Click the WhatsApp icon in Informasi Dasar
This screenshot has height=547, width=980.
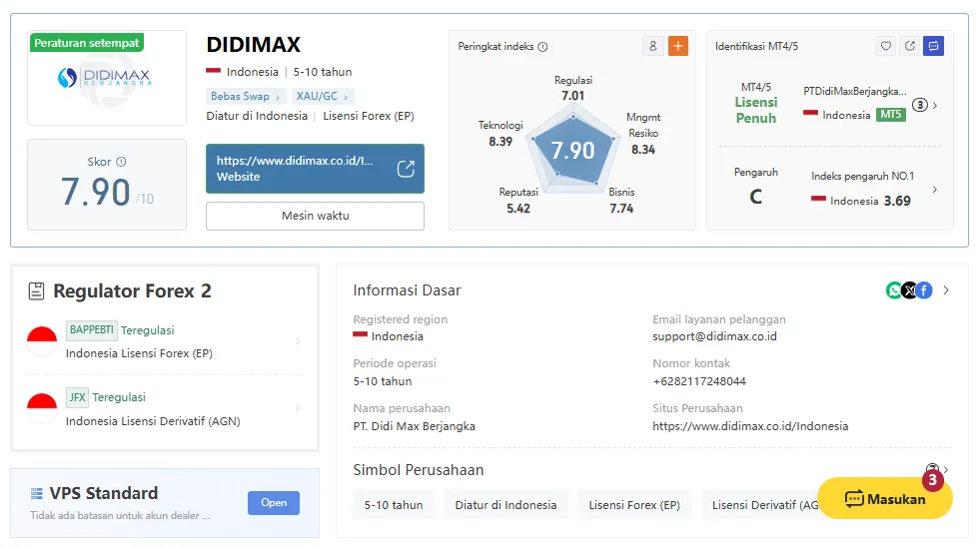click(x=894, y=290)
